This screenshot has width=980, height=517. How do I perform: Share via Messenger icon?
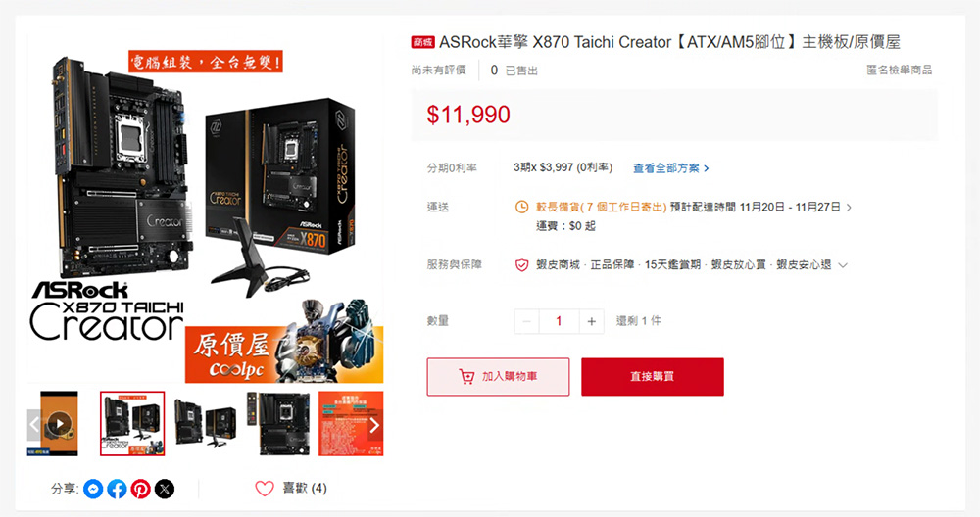click(x=93, y=489)
